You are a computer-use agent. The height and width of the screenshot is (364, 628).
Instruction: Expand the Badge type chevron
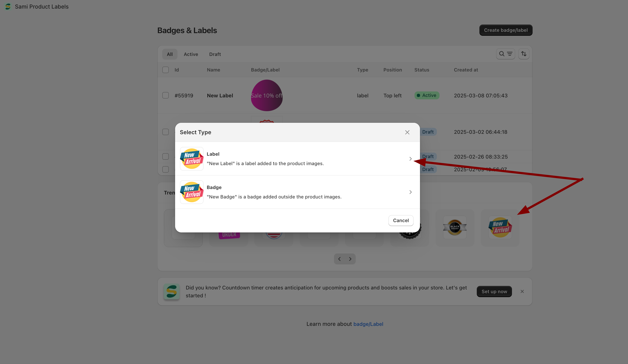[x=410, y=192]
